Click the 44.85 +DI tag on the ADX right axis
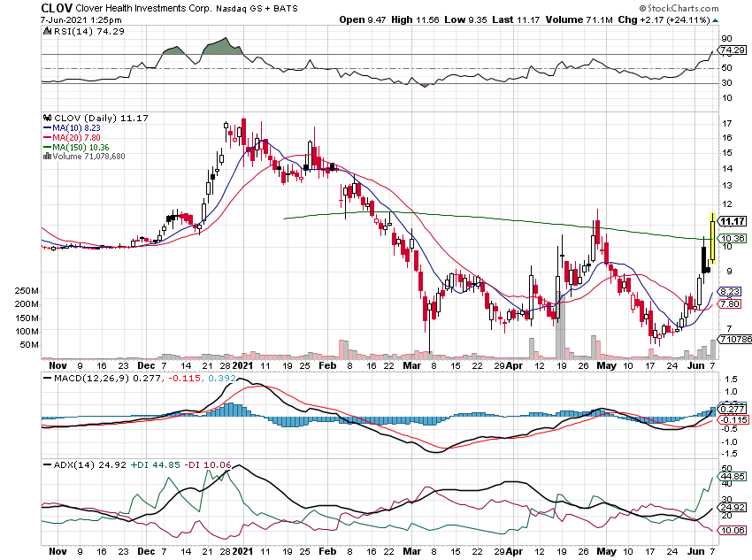Image resolution: width=752 pixels, height=560 pixels. point(733,477)
